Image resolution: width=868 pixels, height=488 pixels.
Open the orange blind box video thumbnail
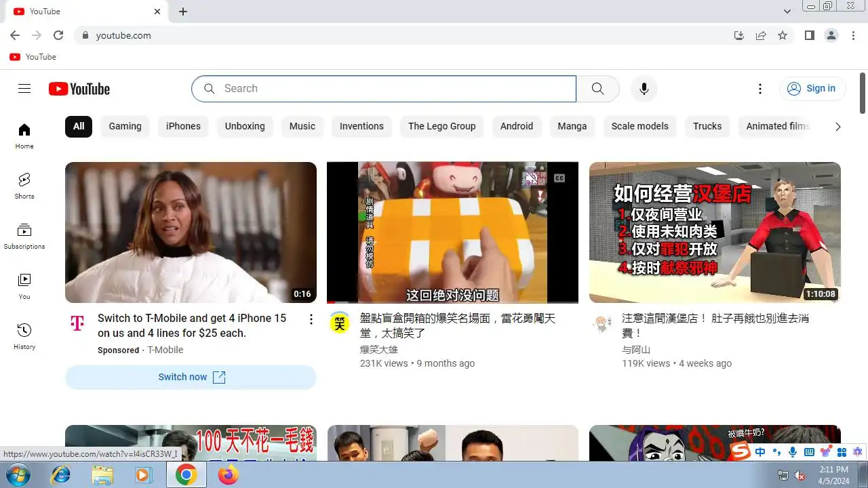452,232
